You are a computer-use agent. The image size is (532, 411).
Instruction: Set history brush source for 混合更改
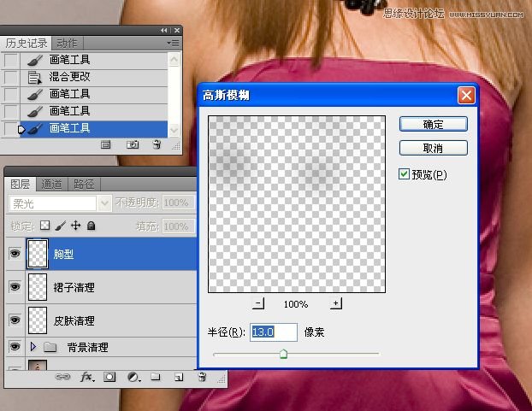(11, 77)
